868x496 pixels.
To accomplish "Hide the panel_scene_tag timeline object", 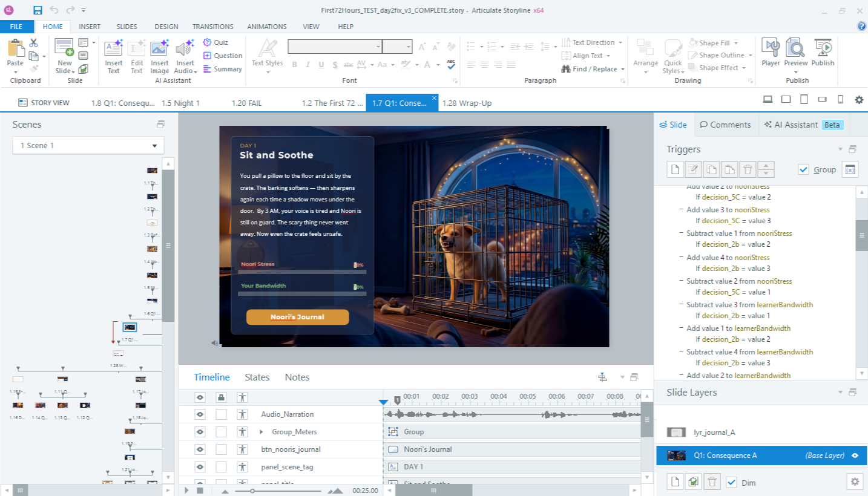I will 200,467.
